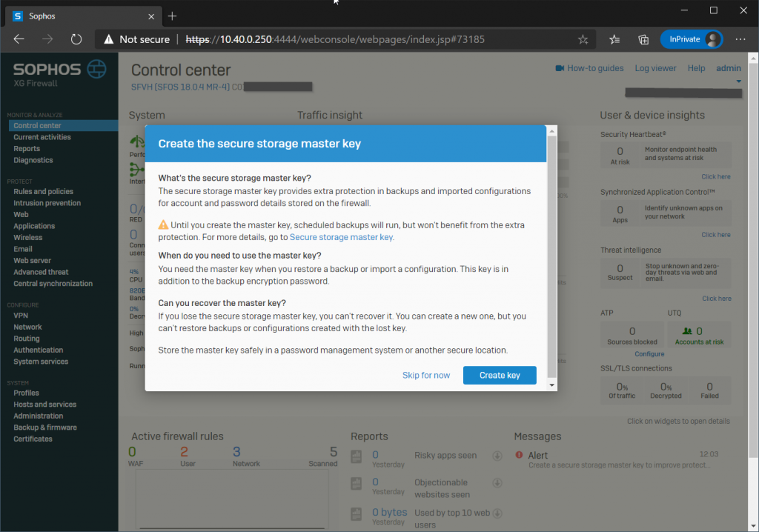The image size is (759, 532).
Task: Open Email in sidebar
Action: [23, 249]
